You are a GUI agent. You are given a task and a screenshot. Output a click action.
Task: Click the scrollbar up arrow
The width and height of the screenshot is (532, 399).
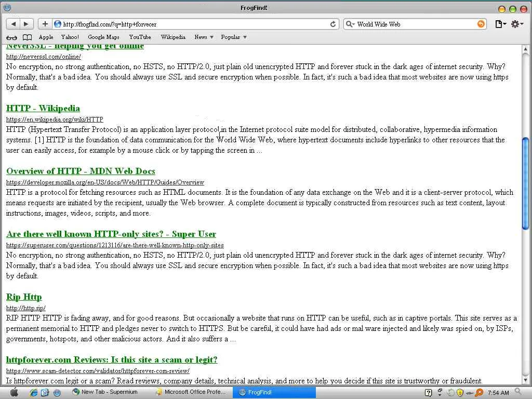(x=526, y=49)
